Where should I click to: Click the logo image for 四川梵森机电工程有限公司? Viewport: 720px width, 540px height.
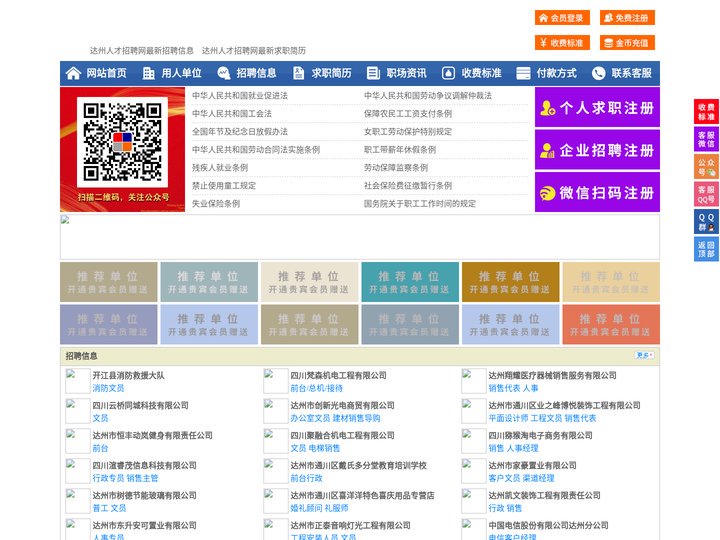[x=276, y=381]
